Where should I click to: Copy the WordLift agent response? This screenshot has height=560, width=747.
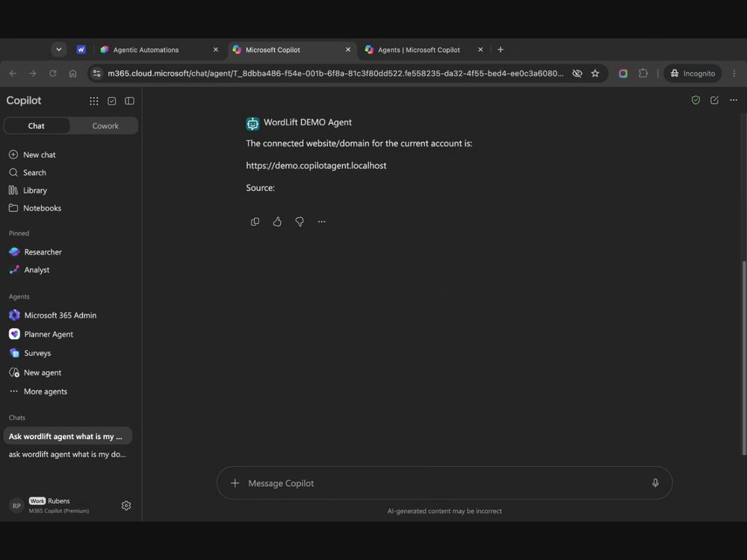[255, 222]
